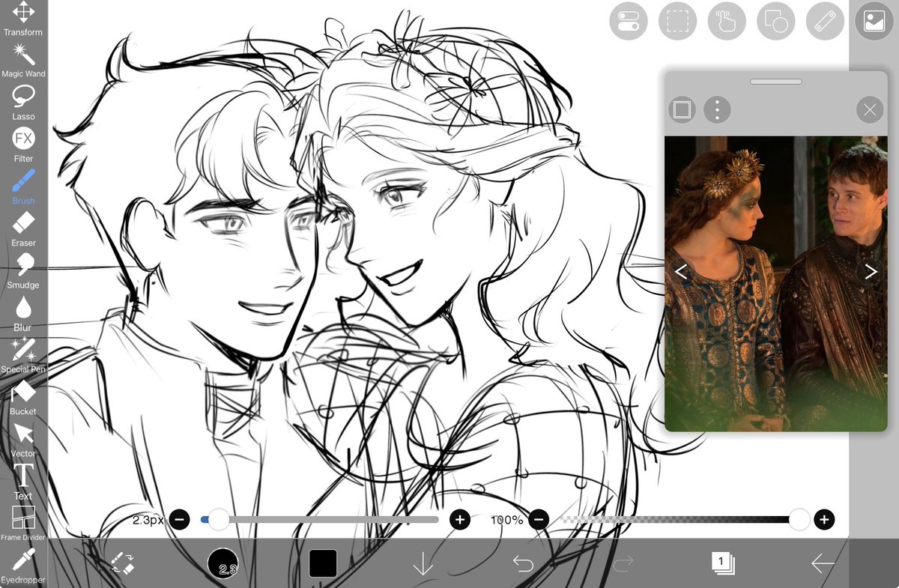Open reference window three-dot menu

pos(717,110)
